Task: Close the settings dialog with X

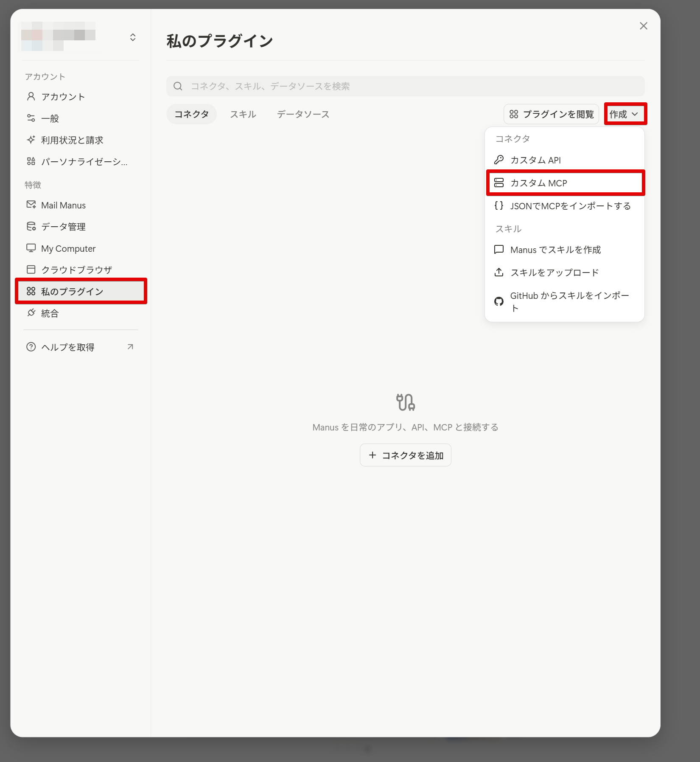Action: (x=644, y=26)
